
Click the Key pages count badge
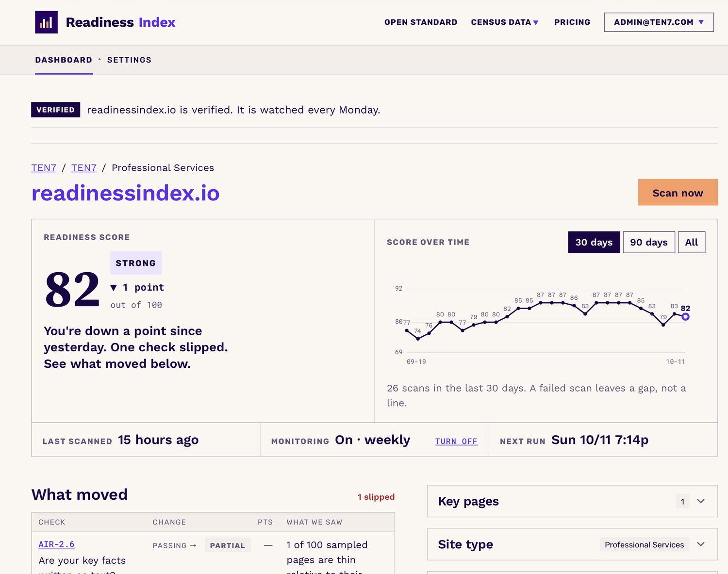(x=682, y=501)
